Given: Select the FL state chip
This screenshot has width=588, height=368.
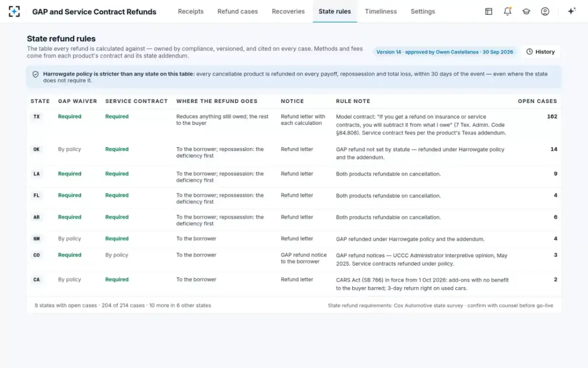Looking at the screenshot, I should click(x=37, y=195).
